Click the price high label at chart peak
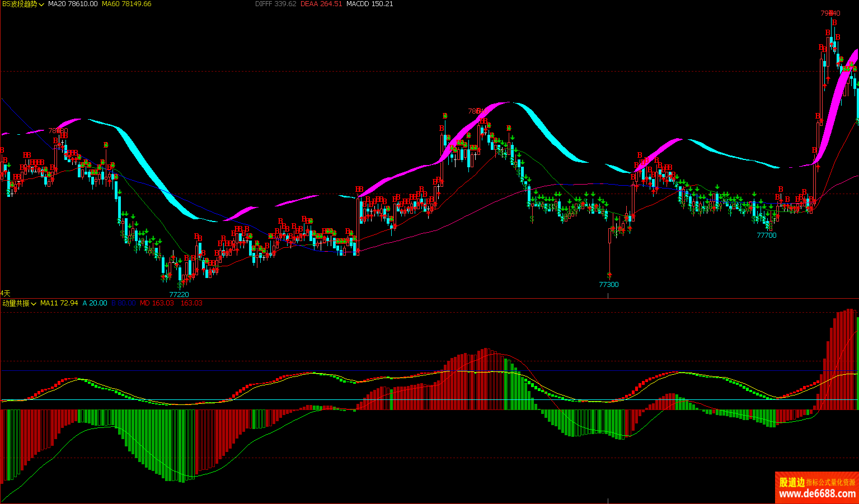The image size is (859, 504). pos(830,13)
